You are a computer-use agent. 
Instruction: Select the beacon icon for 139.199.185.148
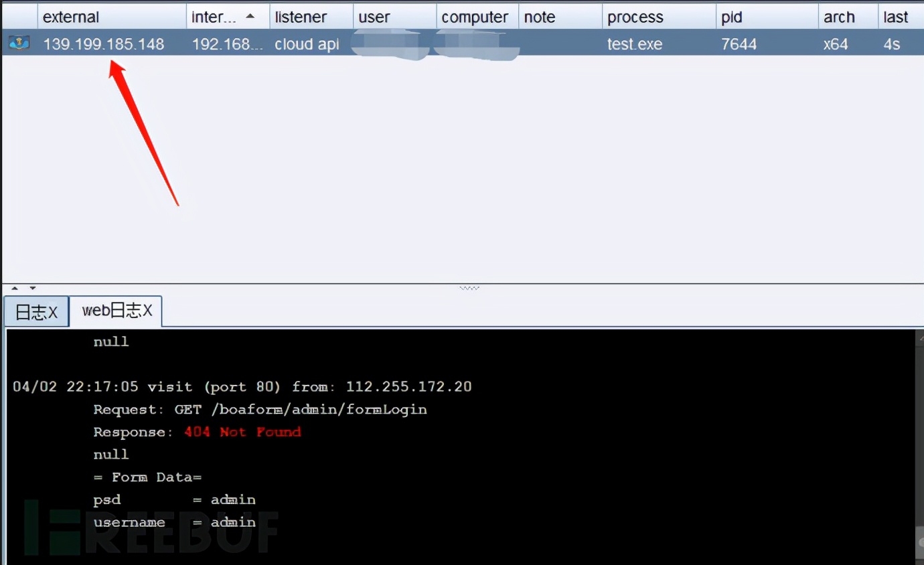[x=19, y=44]
